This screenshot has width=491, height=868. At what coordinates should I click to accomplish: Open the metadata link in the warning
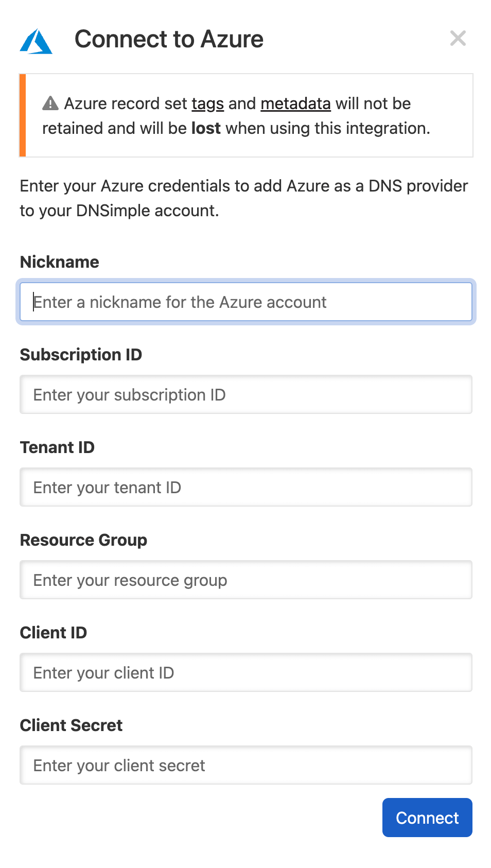295,103
